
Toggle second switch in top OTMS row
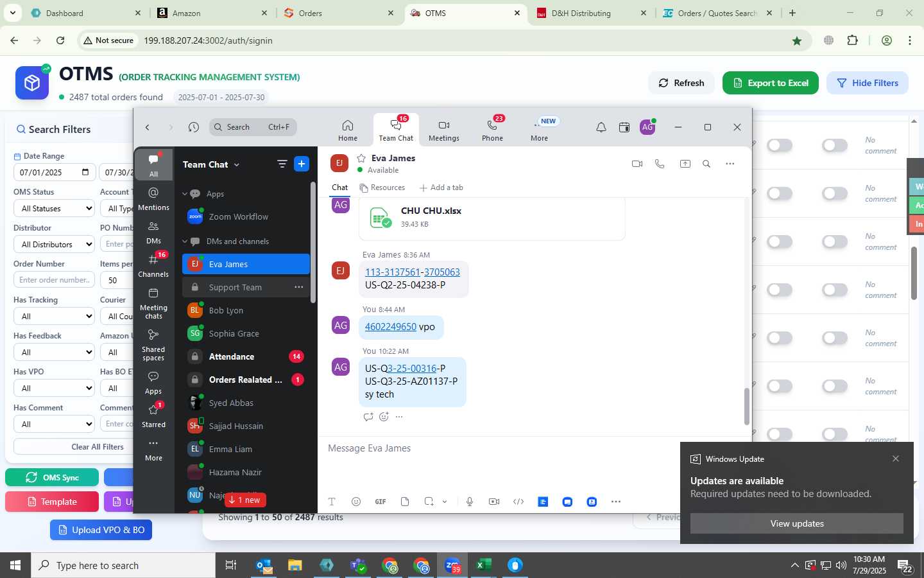pos(835,145)
